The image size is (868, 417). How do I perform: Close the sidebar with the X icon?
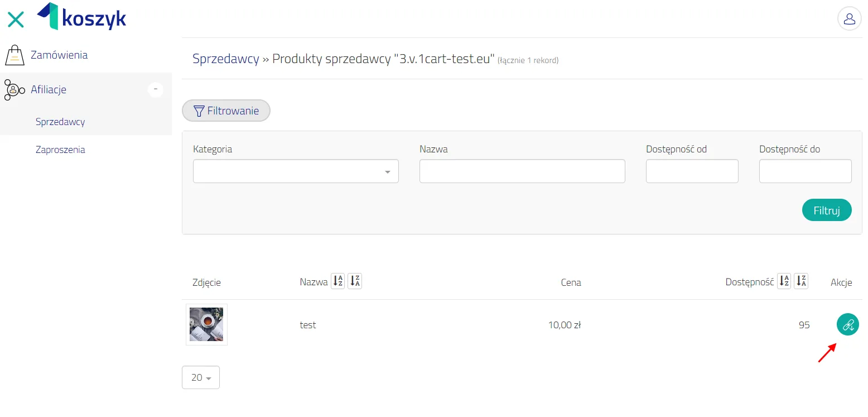16,20
